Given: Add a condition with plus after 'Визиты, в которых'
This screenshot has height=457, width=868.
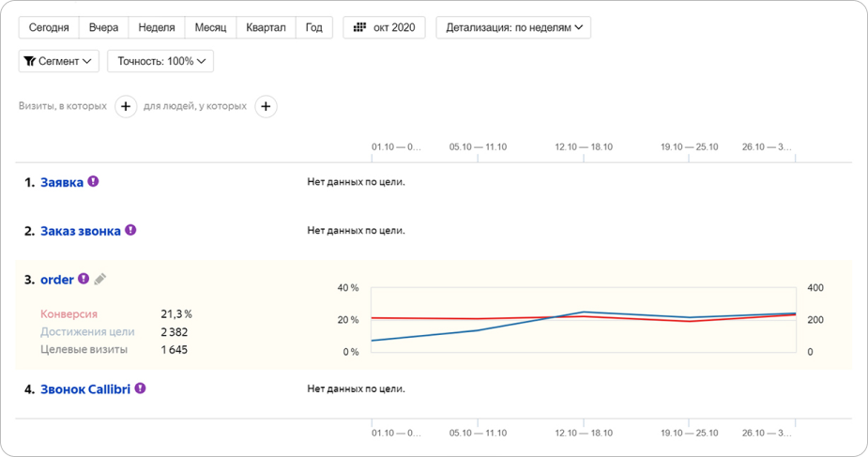Looking at the screenshot, I should tap(126, 107).
